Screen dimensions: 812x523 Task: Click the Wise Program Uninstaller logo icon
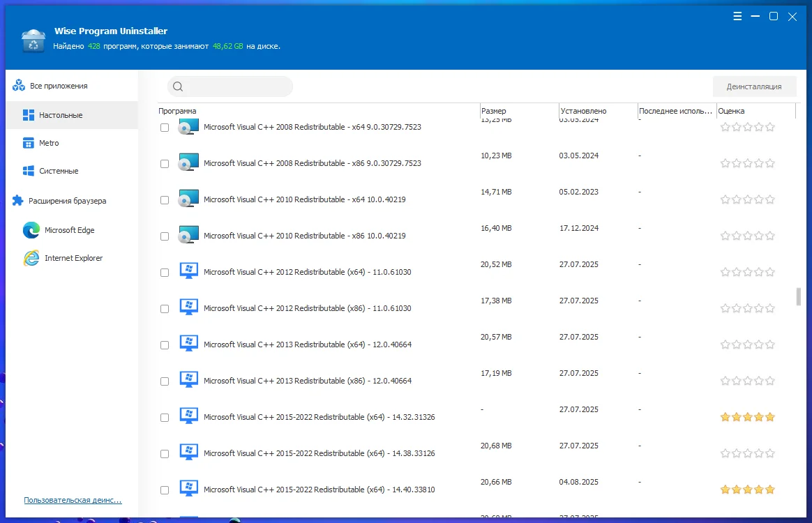(x=33, y=40)
